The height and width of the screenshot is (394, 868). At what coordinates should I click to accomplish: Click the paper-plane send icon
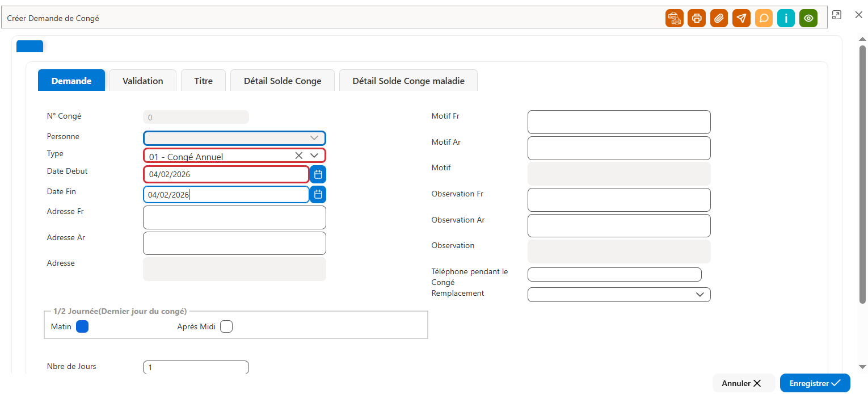tap(741, 18)
